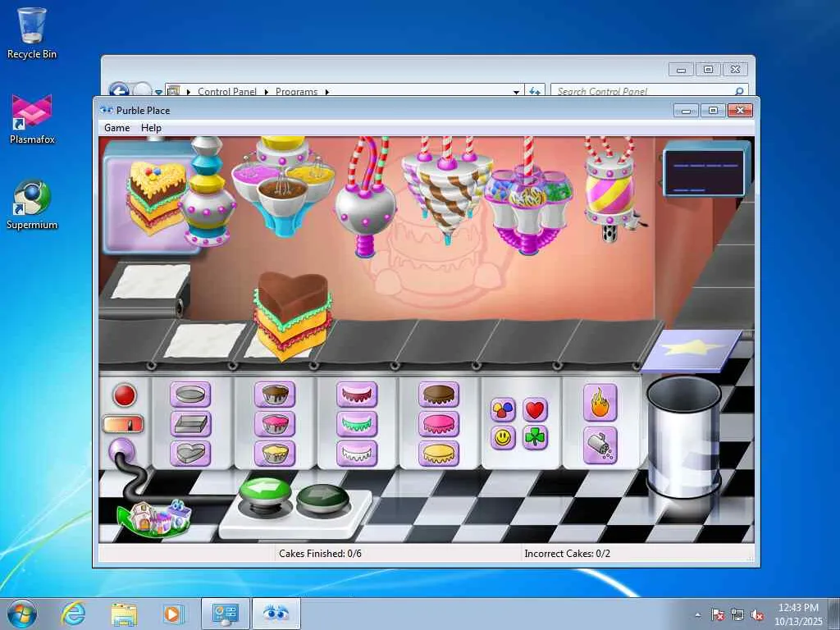The image size is (840, 630).
Task: Click Incorrect Cakes: 0/2 status text
Action: tap(567, 554)
